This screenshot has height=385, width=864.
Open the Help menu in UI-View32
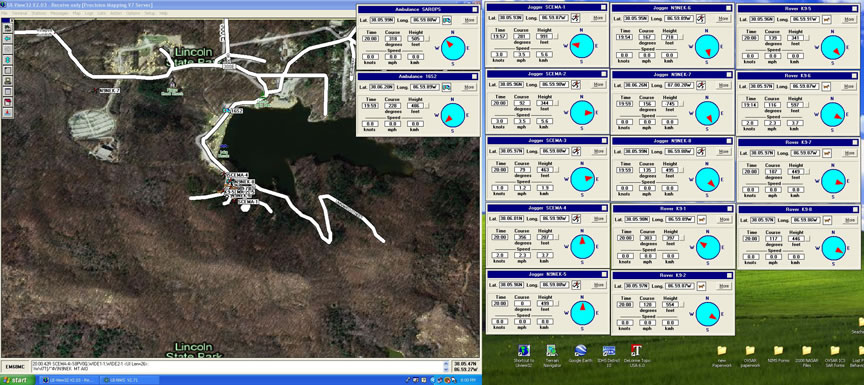163,13
